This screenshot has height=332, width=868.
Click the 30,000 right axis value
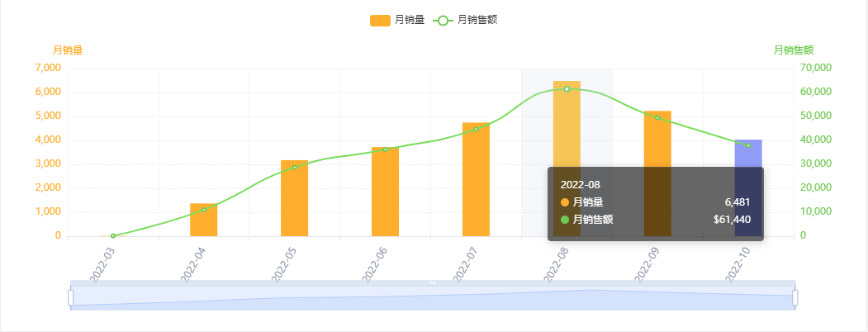[816, 164]
